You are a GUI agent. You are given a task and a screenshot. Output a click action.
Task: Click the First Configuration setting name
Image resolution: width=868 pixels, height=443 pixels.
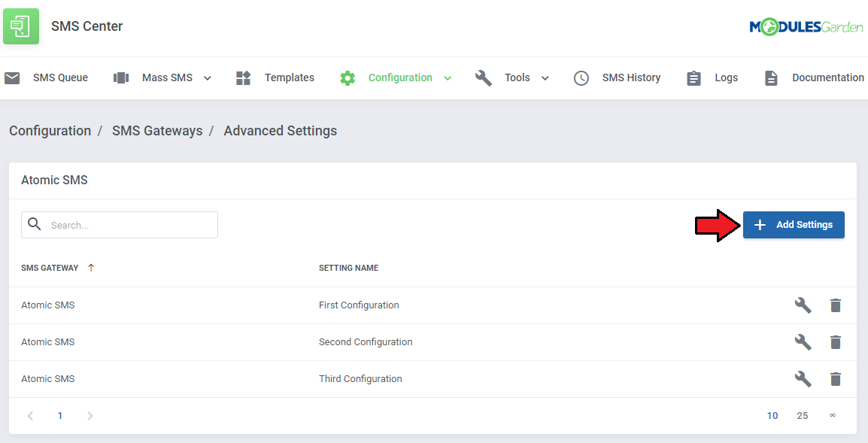coord(359,305)
